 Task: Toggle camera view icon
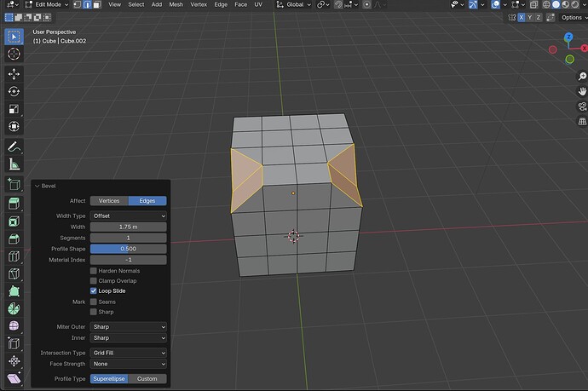pos(582,106)
